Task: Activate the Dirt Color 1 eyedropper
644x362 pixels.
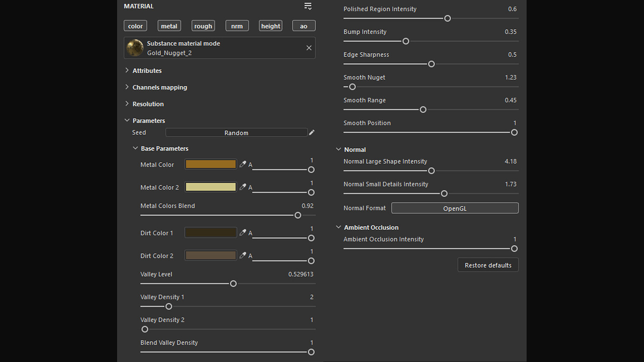Action: (243, 232)
